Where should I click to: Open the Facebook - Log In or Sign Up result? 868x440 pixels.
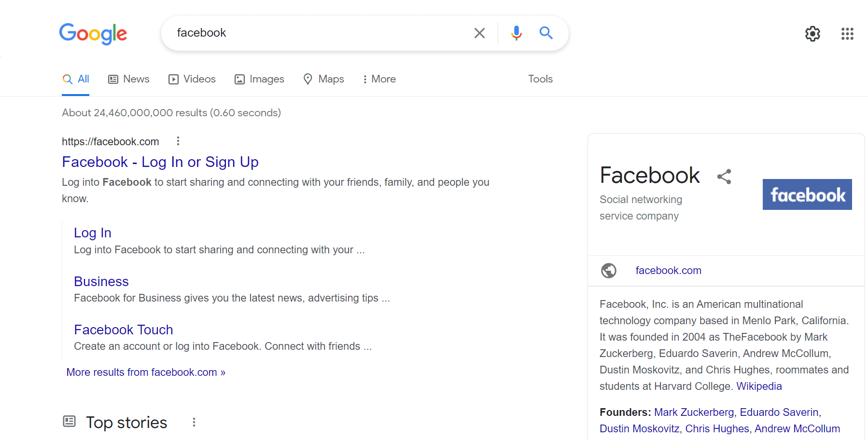point(160,162)
